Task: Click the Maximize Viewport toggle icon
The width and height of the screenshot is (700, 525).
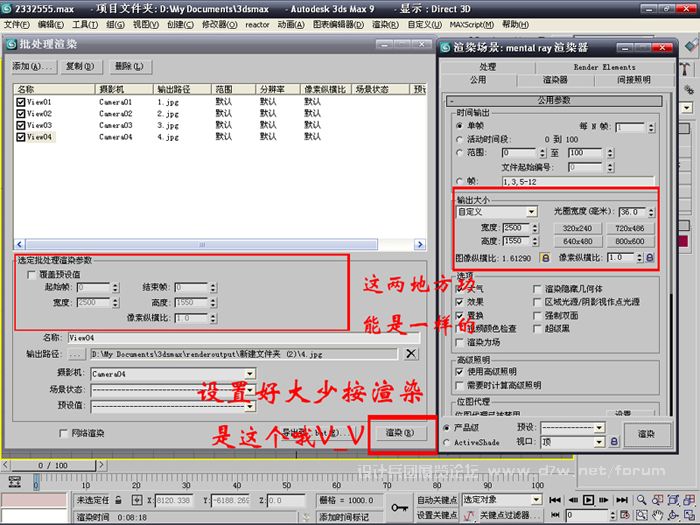Action: 689,515
